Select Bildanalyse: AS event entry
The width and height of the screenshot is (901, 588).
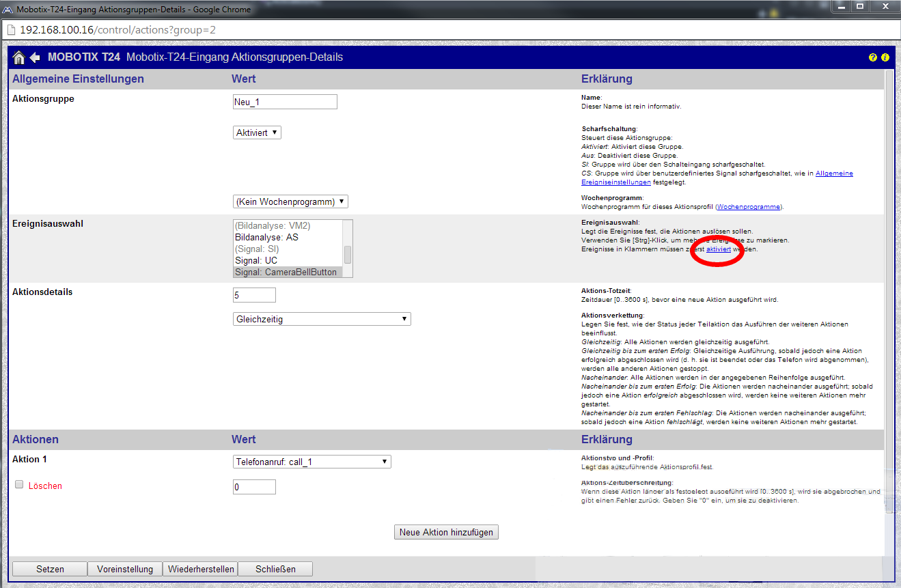click(288, 237)
